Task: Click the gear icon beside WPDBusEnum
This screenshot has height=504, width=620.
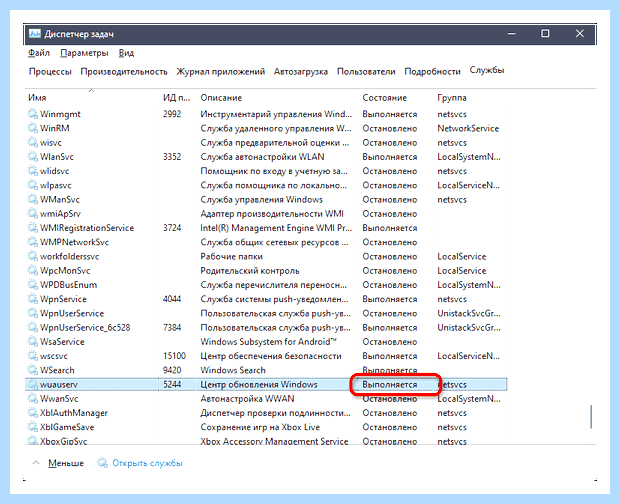Action: click(32, 285)
